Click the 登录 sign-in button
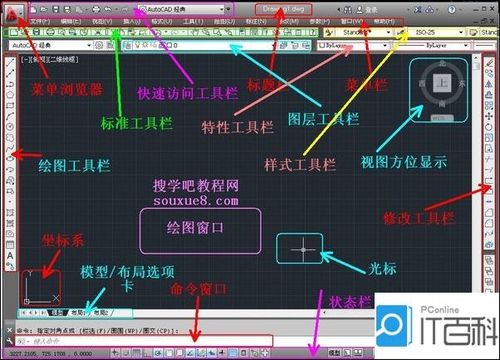500x360 pixels. click(367, 10)
